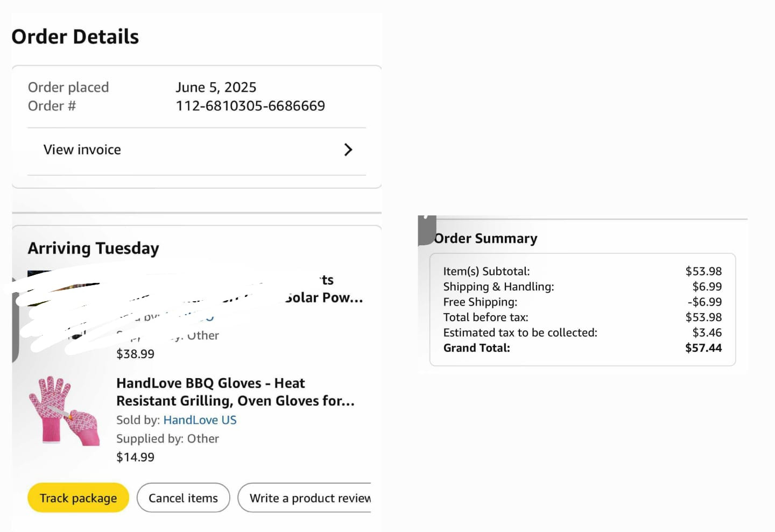Select the order number 112-6810305-6686669
775x532 pixels.
(x=250, y=106)
